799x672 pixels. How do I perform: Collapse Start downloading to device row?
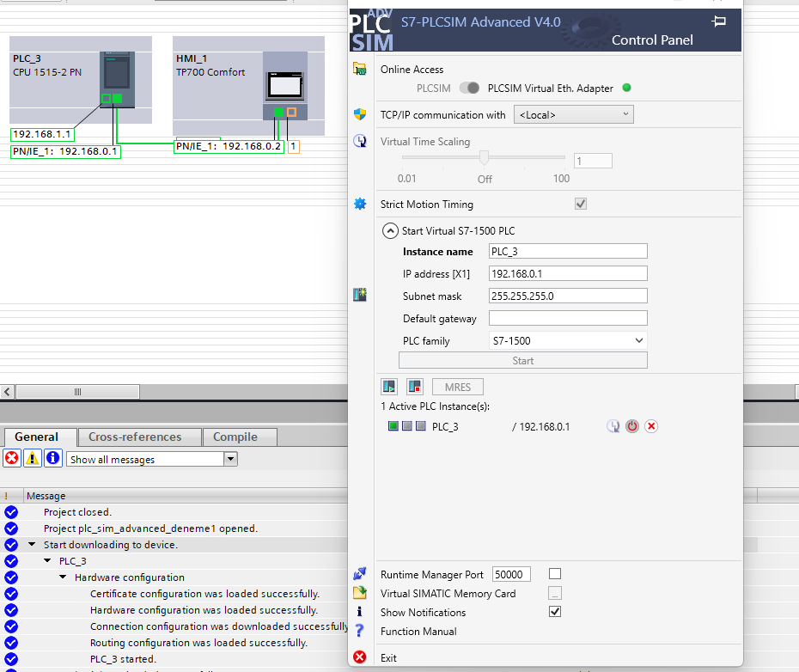(32, 545)
